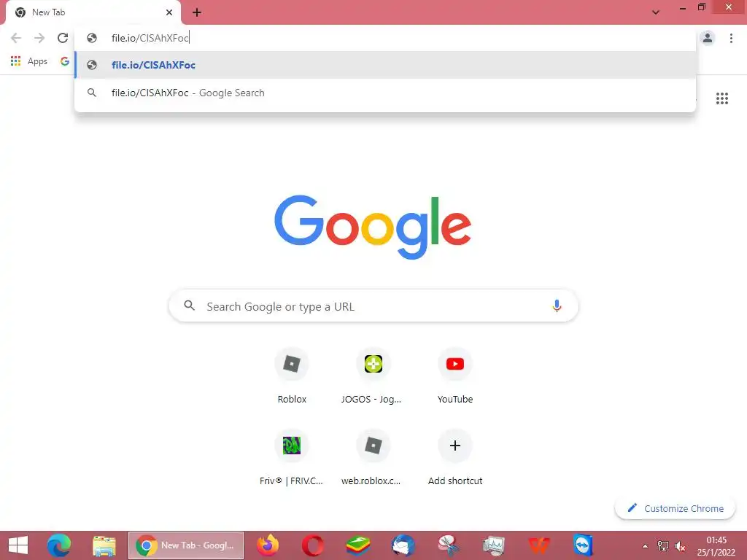Open the Friv shortcut tile
The height and width of the screenshot is (560, 747).
(x=292, y=458)
